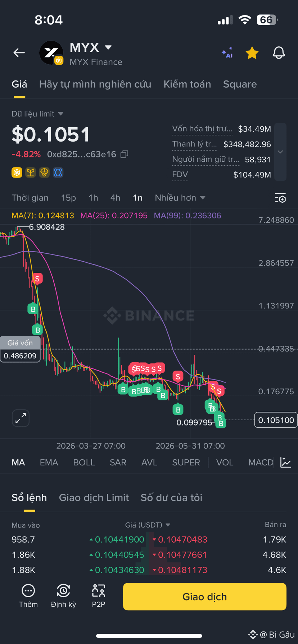Tap Thanh lý label
The width and height of the screenshot is (298, 644).
pyautogui.click(x=194, y=144)
